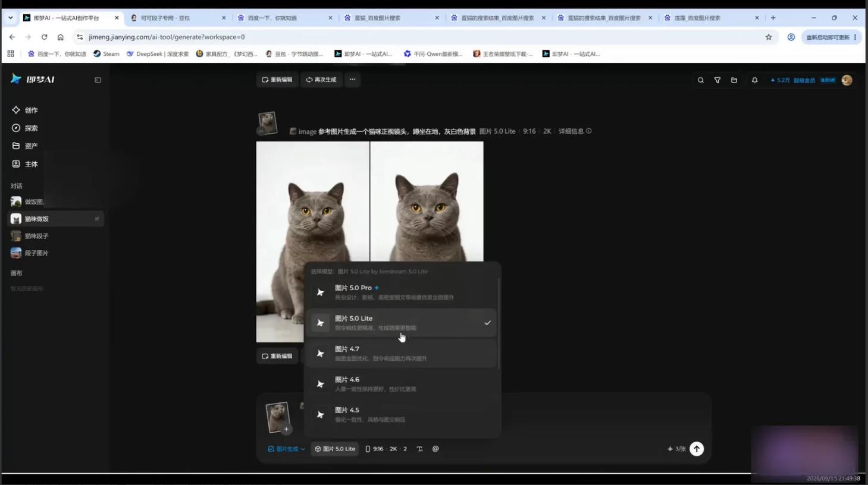This screenshot has width=868, height=485.
Task: Click 重新编辑 below the cat images
Action: click(277, 356)
